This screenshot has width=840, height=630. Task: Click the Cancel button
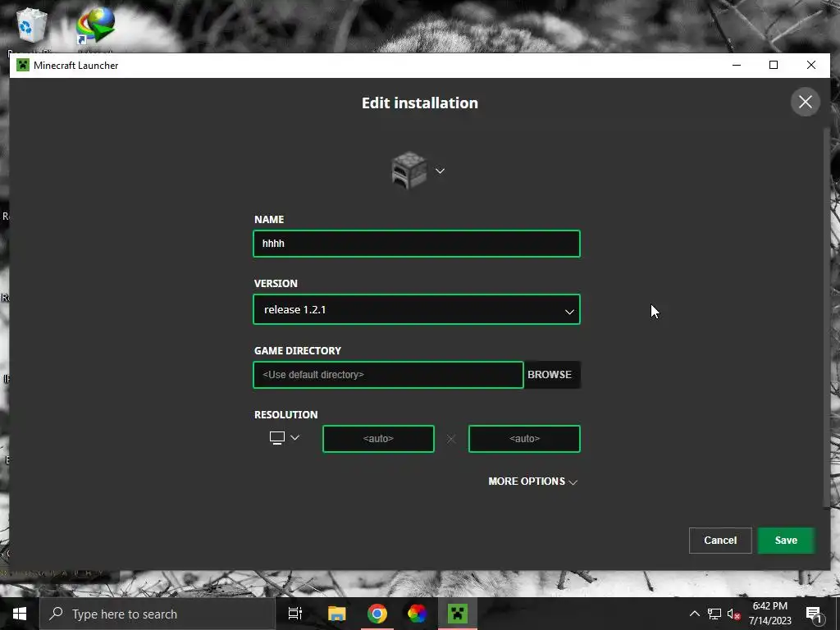[720, 541]
